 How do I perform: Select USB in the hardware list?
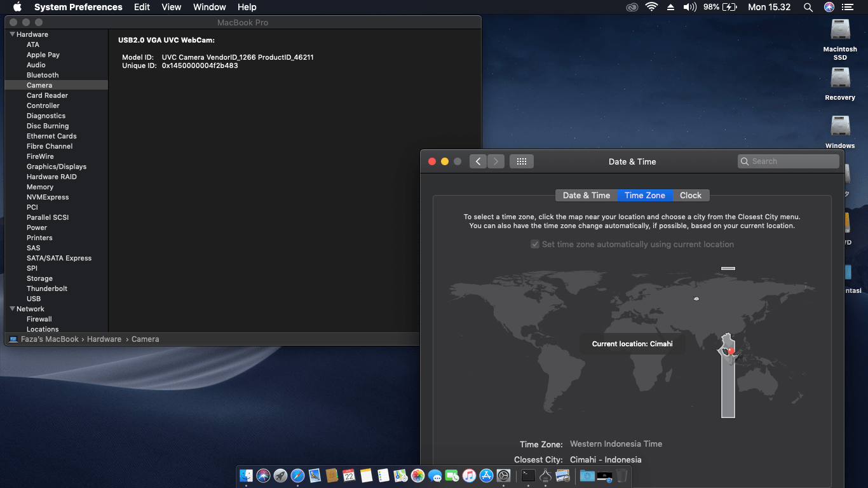point(34,299)
